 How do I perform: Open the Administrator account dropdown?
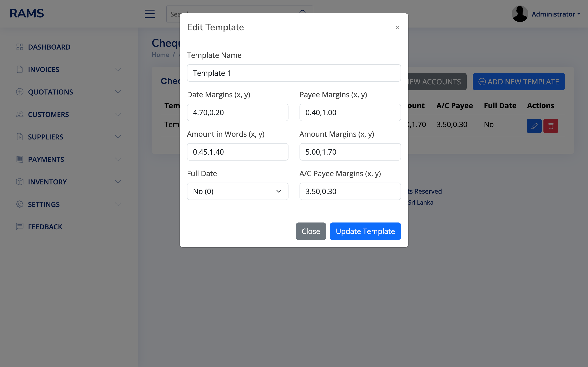coord(556,14)
